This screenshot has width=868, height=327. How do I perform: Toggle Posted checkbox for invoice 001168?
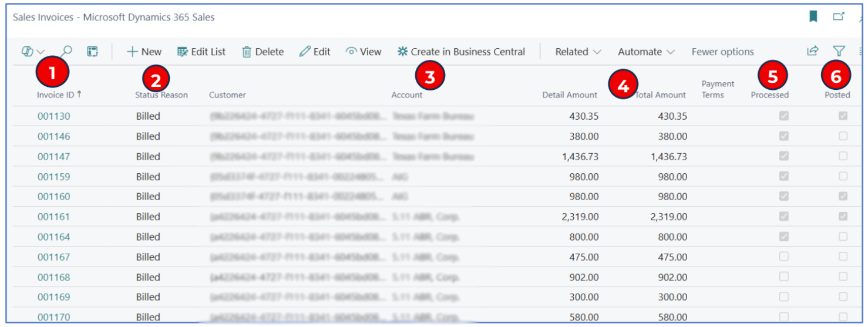(843, 277)
